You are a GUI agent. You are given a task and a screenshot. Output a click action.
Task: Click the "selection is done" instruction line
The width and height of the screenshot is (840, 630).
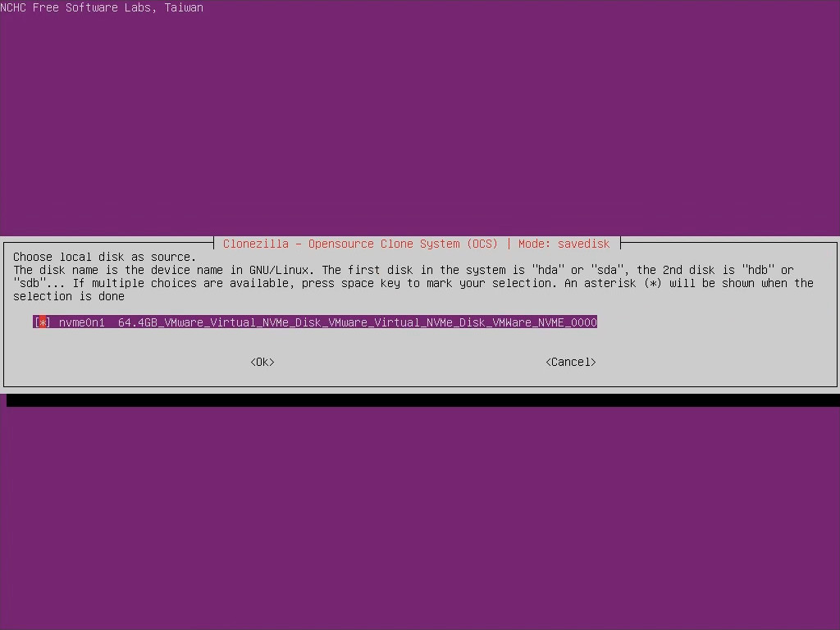[x=68, y=296]
